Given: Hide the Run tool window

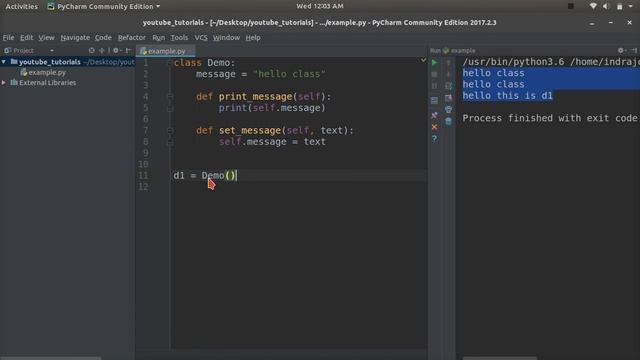Looking at the screenshot, I should tap(634, 51).
